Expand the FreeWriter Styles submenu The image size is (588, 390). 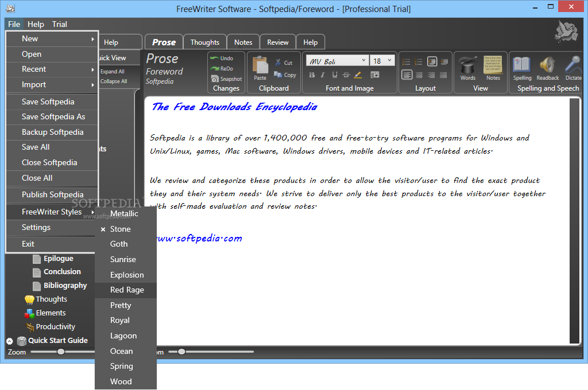(51, 212)
